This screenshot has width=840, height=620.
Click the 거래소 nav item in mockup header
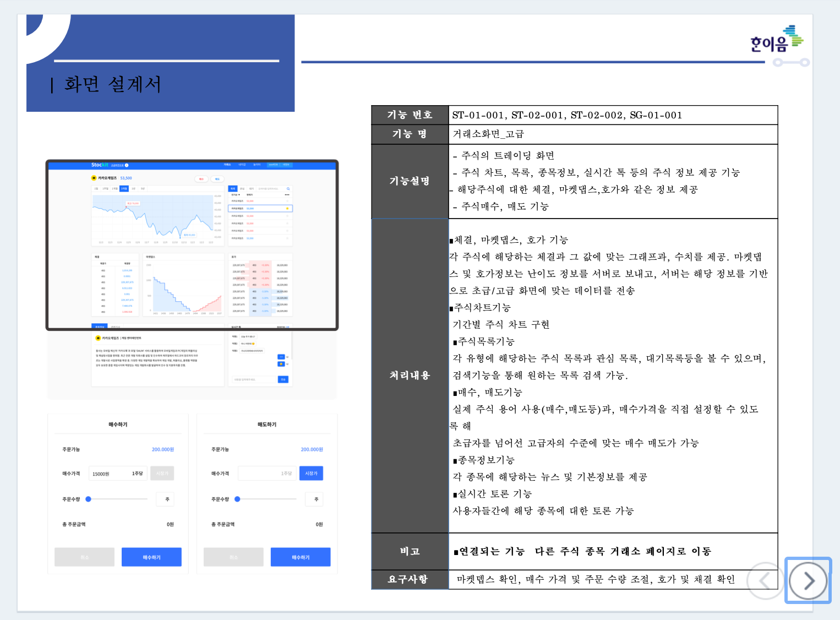tap(227, 165)
